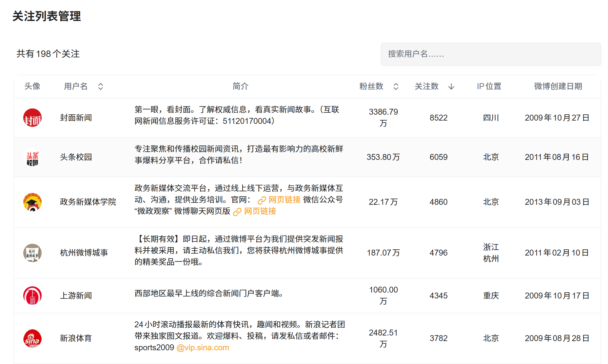Click the 简介 column header
Viewport: 608px width, 364px height.
(x=241, y=86)
